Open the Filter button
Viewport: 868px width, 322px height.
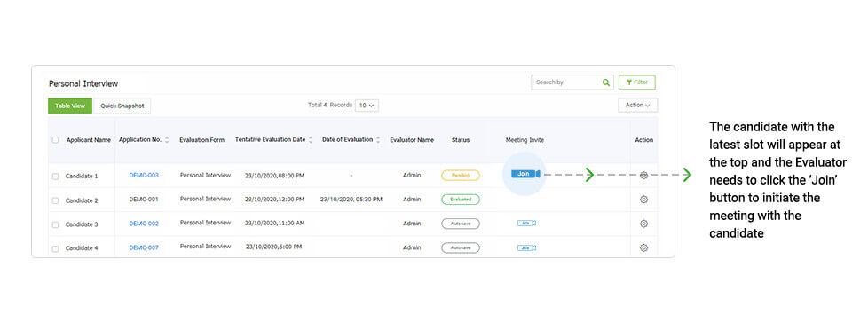coord(637,82)
